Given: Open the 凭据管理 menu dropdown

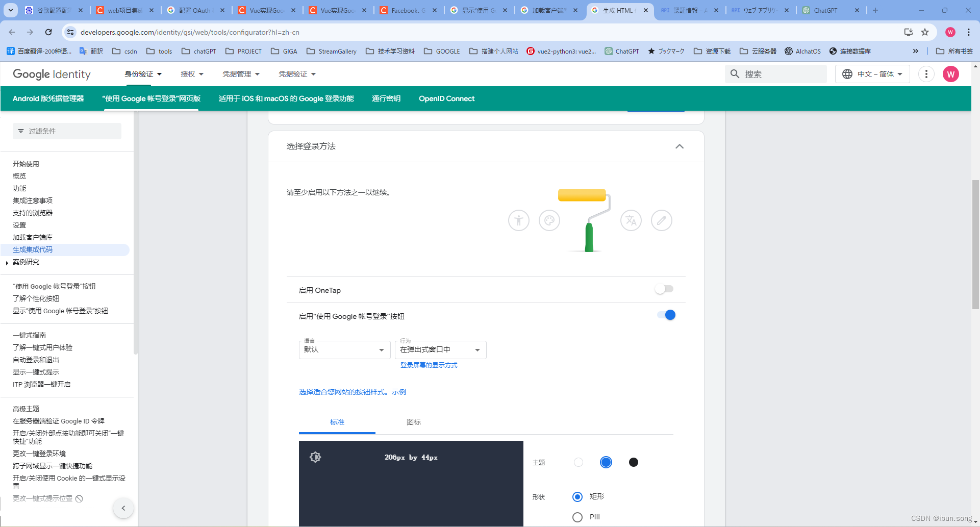Looking at the screenshot, I should tap(241, 74).
